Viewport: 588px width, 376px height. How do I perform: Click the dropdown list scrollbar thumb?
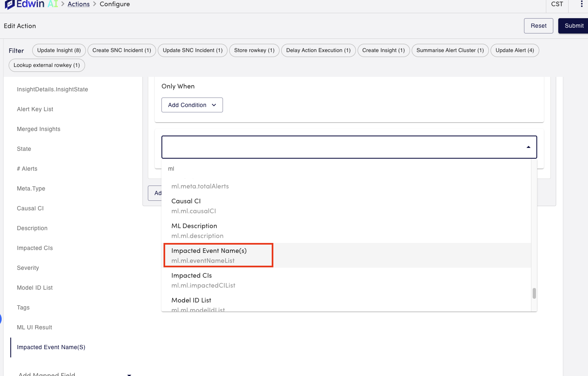(x=534, y=293)
